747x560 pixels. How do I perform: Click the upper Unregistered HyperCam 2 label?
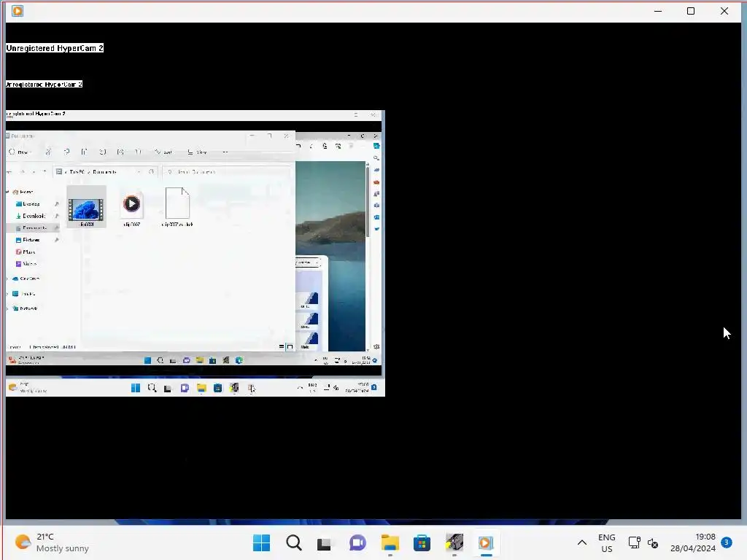(x=54, y=48)
